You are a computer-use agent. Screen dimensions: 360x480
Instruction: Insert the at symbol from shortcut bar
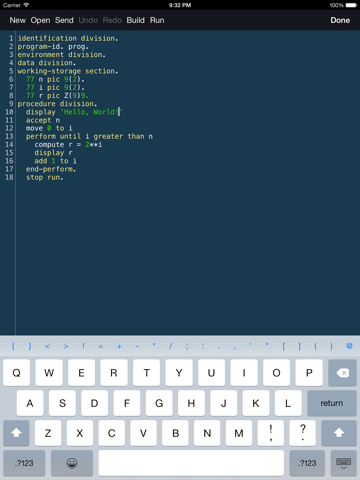[x=349, y=346]
